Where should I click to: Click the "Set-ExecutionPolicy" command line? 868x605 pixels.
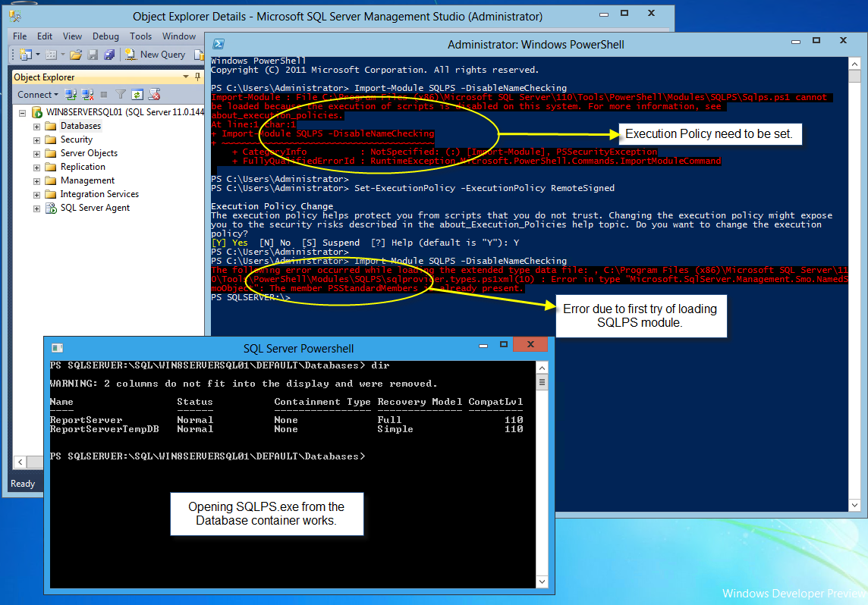pyautogui.click(x=413, y=188)
